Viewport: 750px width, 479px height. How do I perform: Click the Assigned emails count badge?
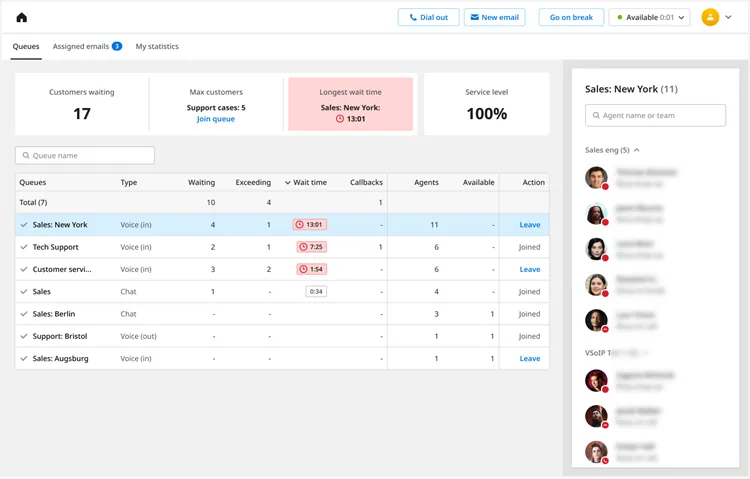[x=117, y=46]
